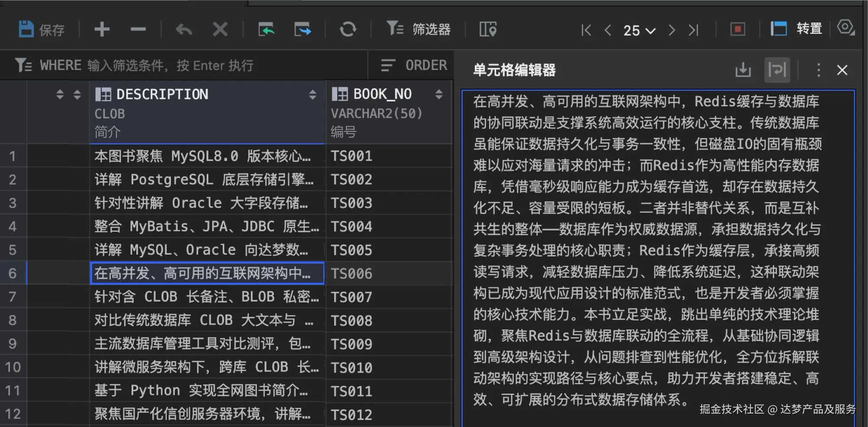Toggle sorting on the DESCRIPTION column
Viewport: 868px width, 427px height.
point(312,94)
